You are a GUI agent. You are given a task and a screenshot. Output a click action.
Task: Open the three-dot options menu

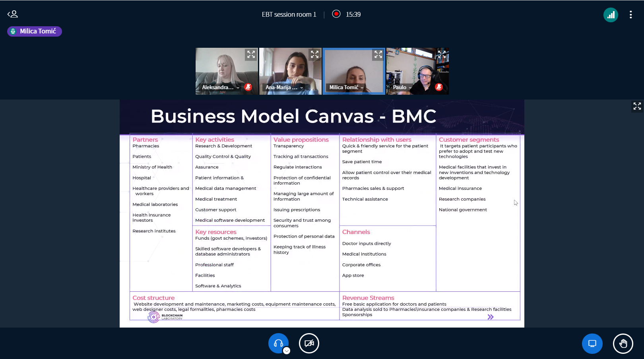630,15
